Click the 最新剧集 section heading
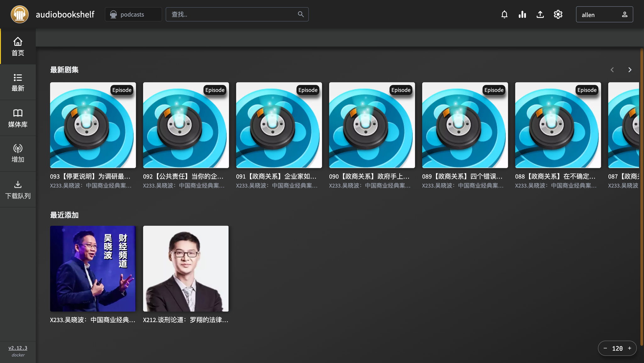Screen dimensions: 644x363 pyautogui.click(x=64, y=70)
